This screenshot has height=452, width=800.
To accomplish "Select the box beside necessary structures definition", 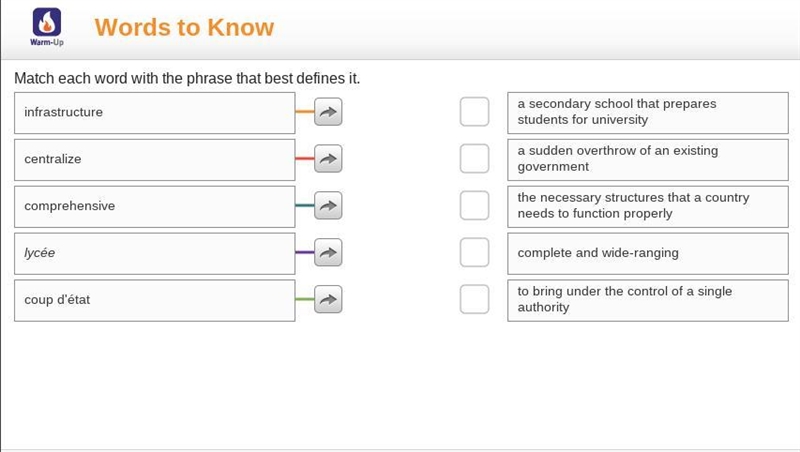I will pos(474,206).
